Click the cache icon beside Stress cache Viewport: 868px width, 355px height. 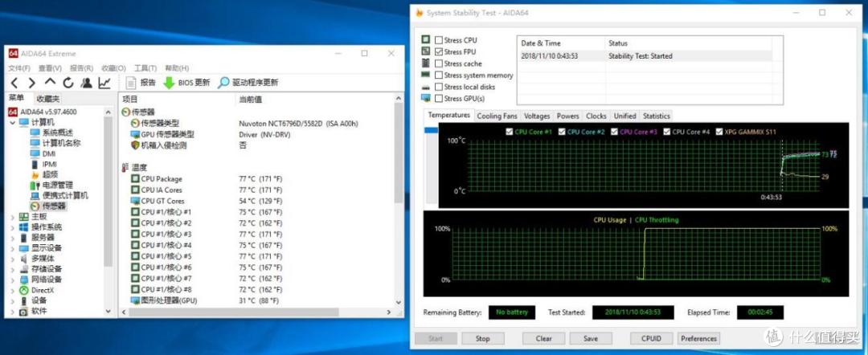(x=426, y=63)
